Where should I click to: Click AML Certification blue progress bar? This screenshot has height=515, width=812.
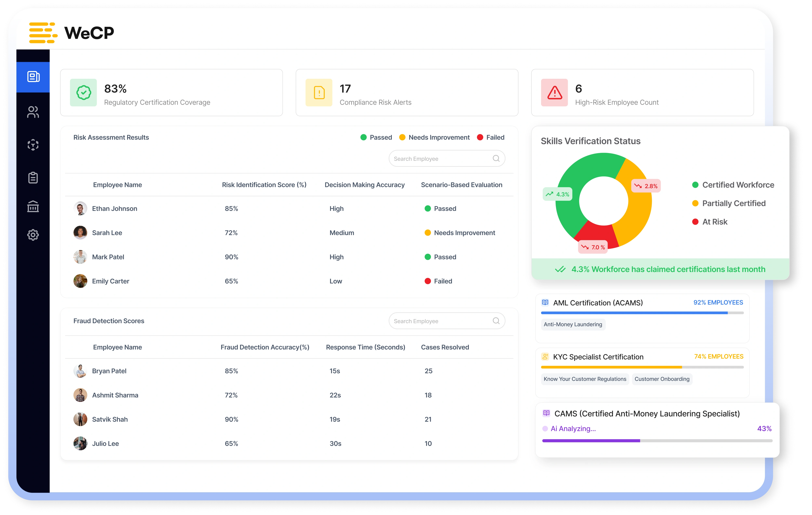(x=642, y=313)
